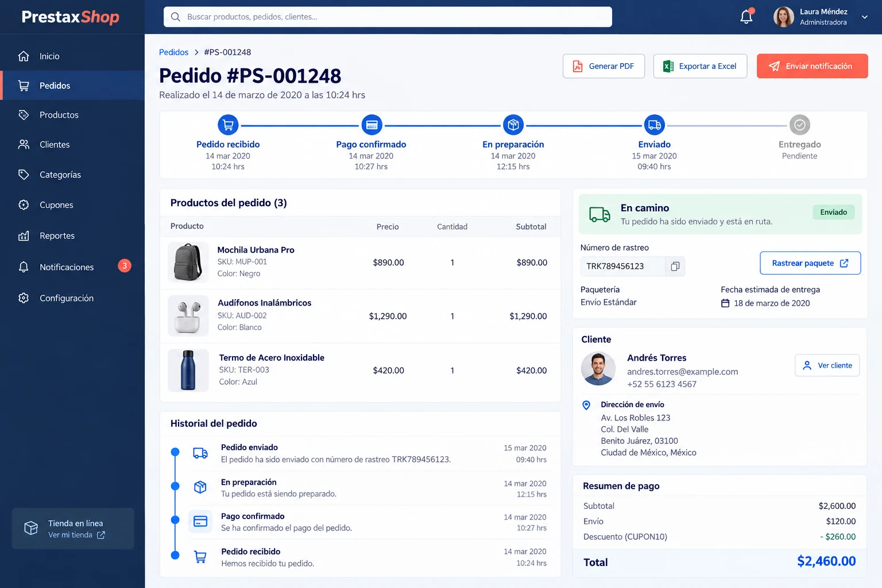Click the Pedido enviado truck history icon

200,453
